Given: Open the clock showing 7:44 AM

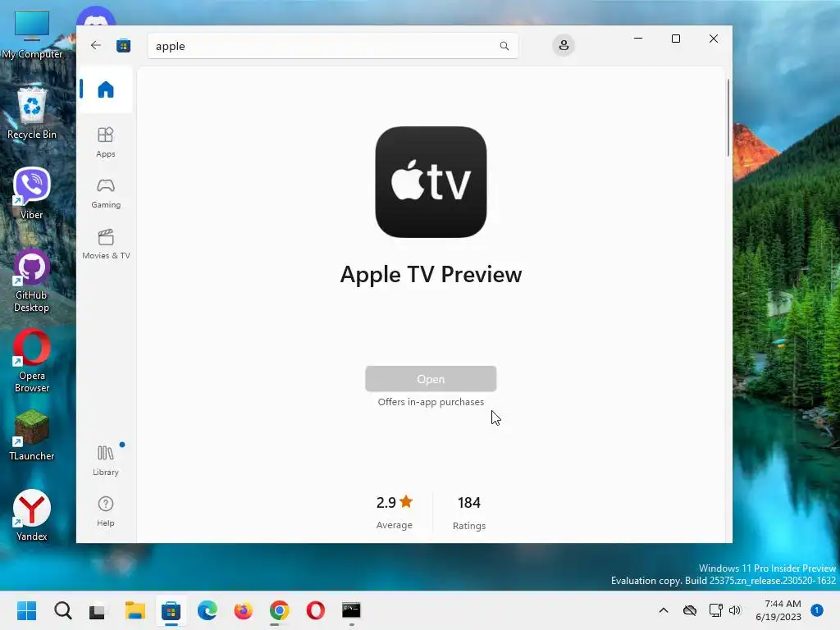Looking at the screenshot, I should pyautogui.click(x=778, y=610).
